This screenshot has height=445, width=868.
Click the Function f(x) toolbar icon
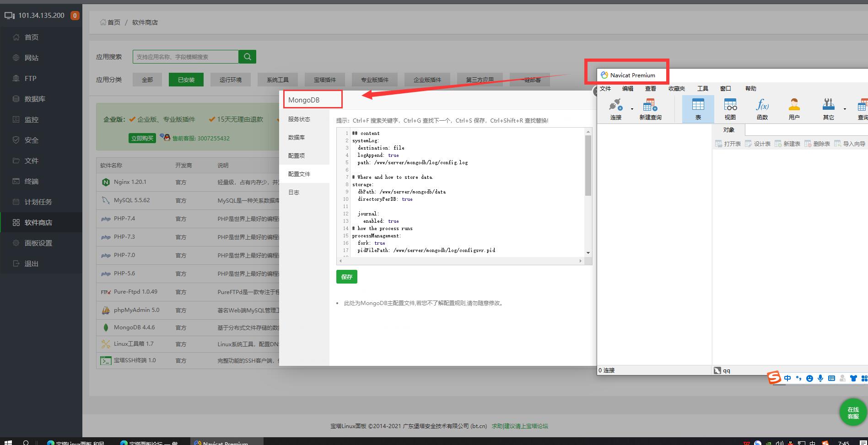762,106
